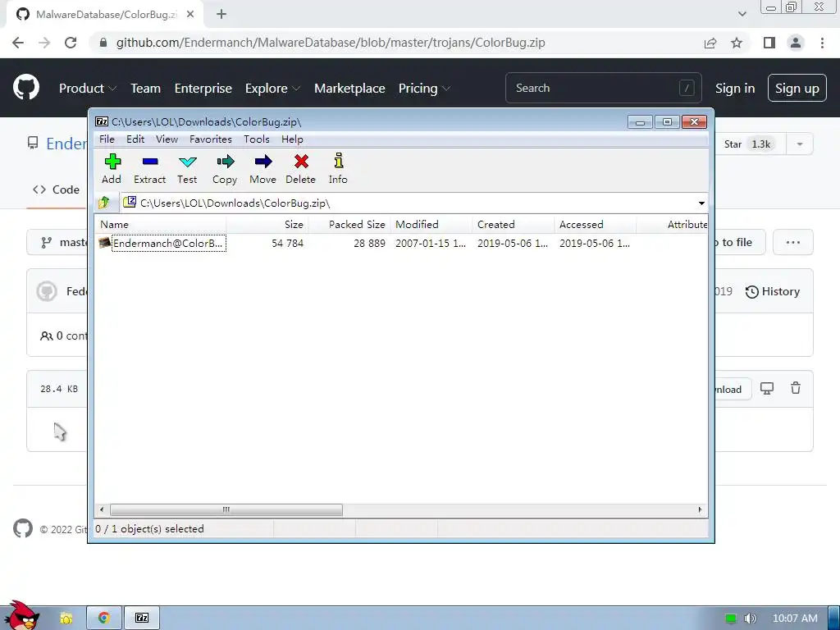The width and height of the screenshot is (840, 630).
Task: Click the 7-Zip taskbar button
Action: (142, 618)
